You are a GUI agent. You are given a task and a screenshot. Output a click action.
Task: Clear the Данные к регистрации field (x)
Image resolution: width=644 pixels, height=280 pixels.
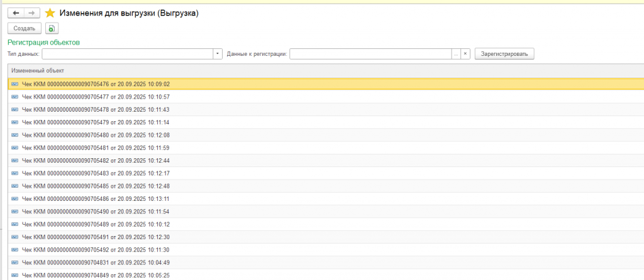(x=465, y=54)
